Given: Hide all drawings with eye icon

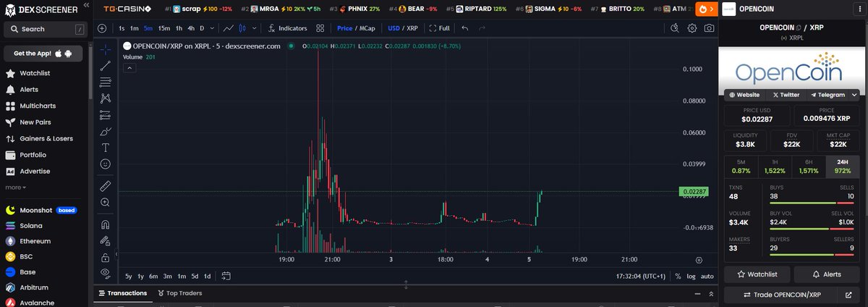Looking at the screenshot, I should point(106,273).
